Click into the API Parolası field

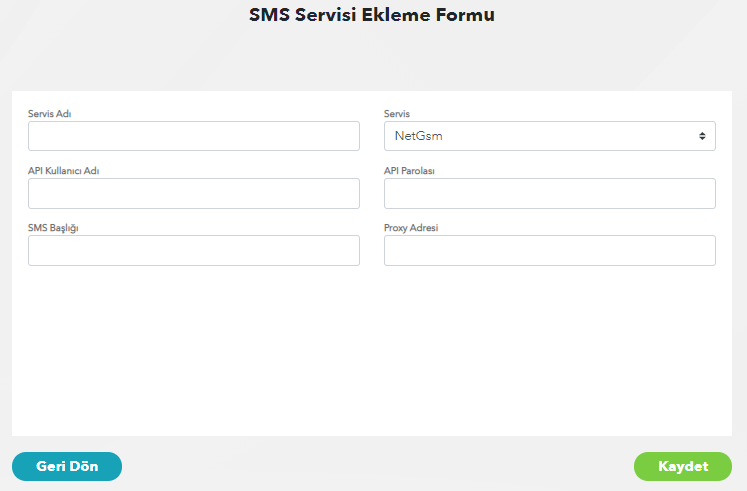549,193
